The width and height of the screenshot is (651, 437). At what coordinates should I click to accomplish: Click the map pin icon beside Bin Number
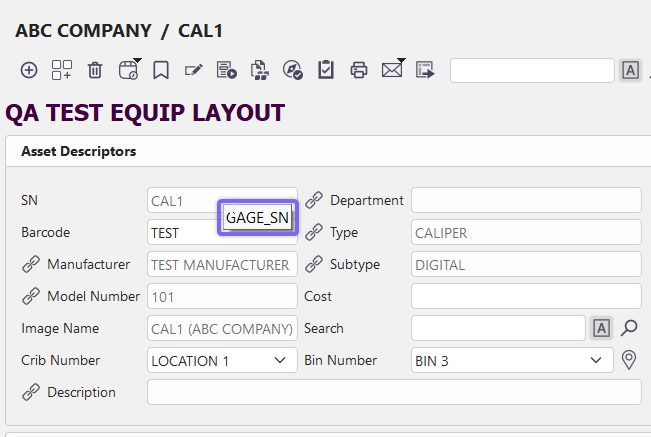click(x=629, y=360)
